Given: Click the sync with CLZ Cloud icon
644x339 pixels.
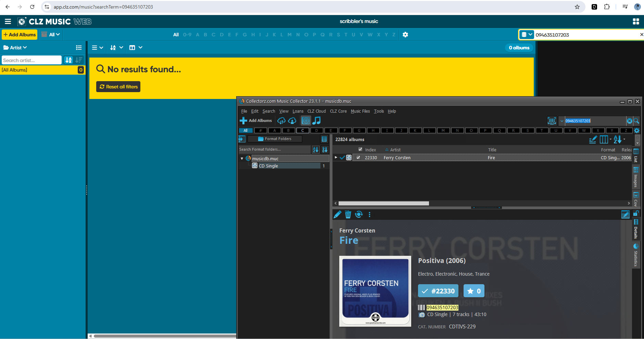Looking at the screenshot, I should pos(281,121).
